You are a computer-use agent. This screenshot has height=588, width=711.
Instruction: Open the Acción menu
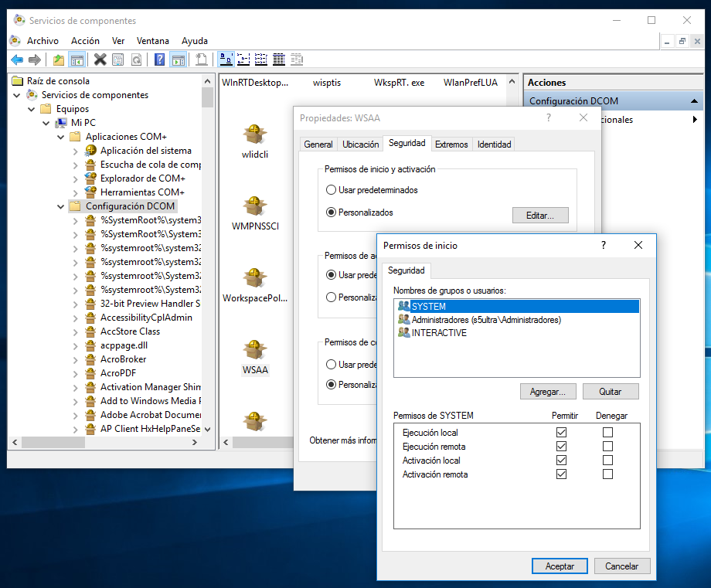pyautogui.click(x=85, y=41)
